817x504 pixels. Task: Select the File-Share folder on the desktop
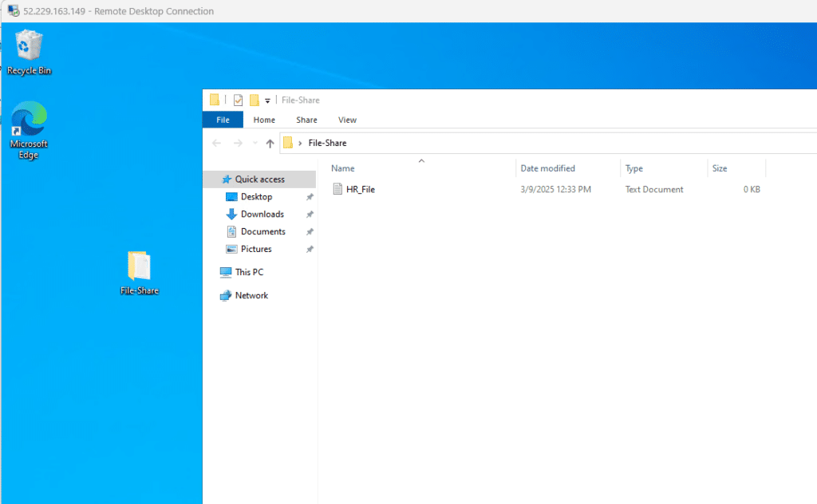pyautogui.click(x=139, y=273)
